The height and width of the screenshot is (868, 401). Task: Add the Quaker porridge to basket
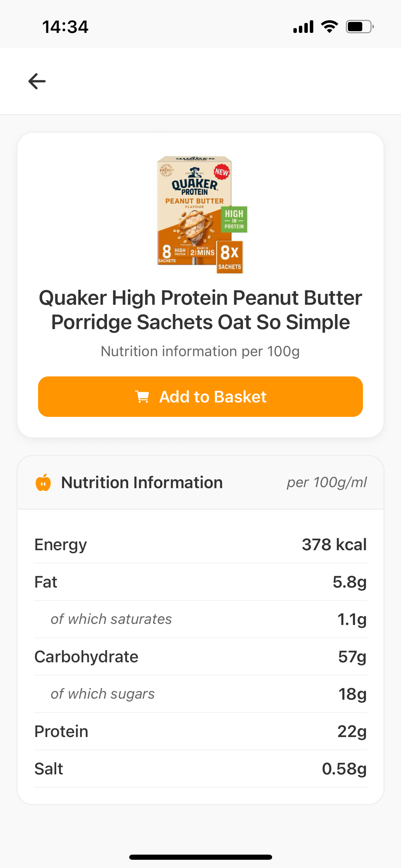coord(200,397)
